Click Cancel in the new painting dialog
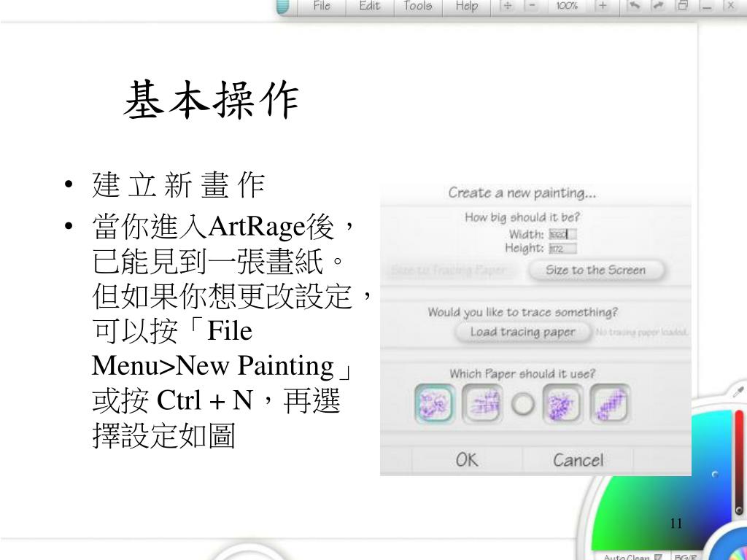The height and width of the screenshot is (560, 747). coord(578,460)
